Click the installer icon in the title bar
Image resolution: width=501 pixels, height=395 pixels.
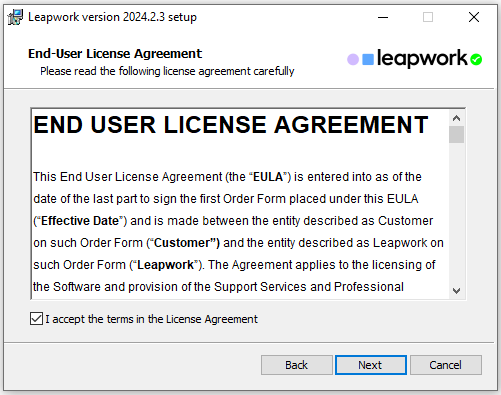tap(15, 17)
